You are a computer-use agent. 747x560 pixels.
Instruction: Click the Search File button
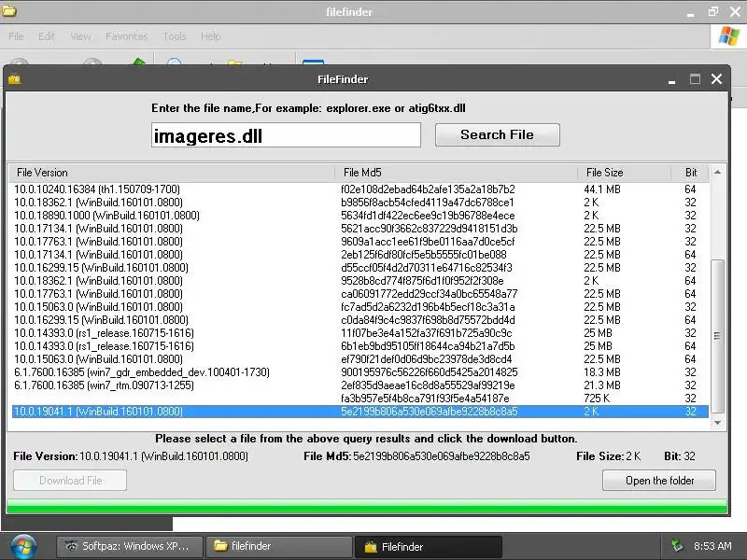[497, 134]
